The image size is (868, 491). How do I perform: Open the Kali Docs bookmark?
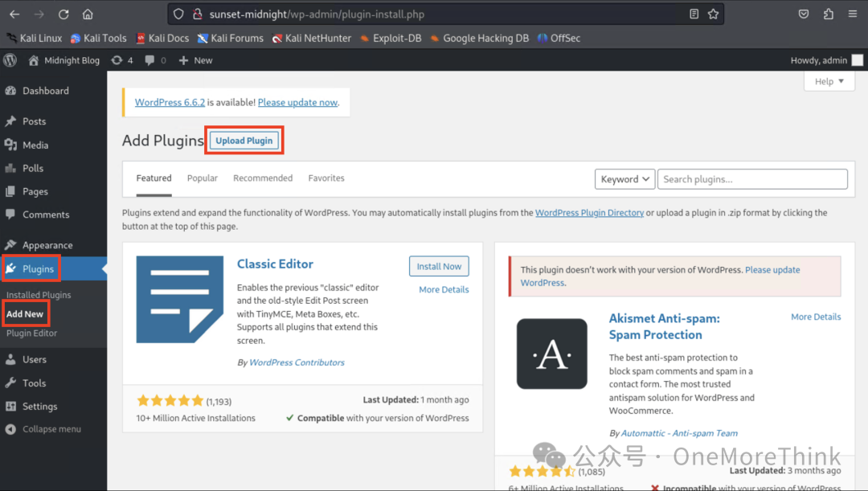(162, 39)
